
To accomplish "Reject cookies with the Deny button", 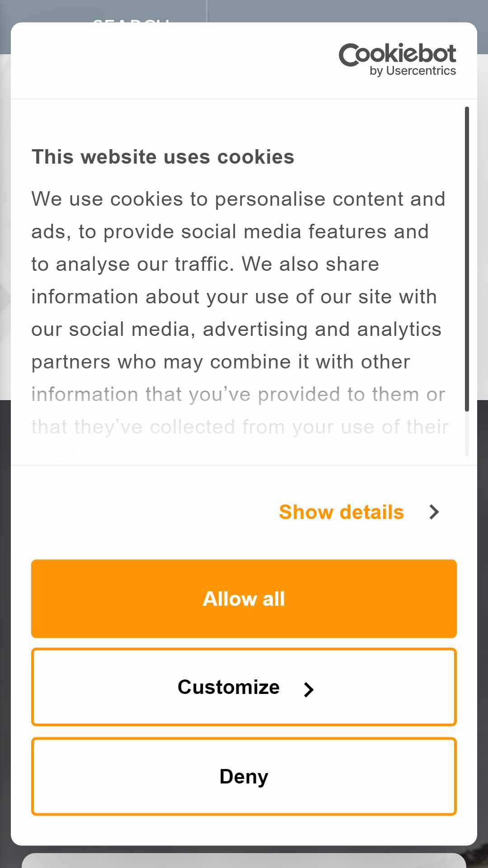I will 244,777.
